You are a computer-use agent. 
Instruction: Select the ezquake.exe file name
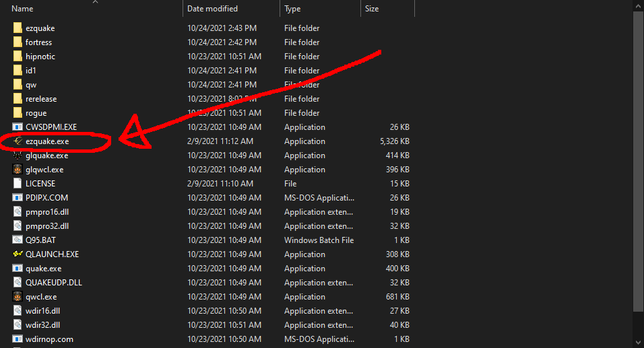point(47,141)
